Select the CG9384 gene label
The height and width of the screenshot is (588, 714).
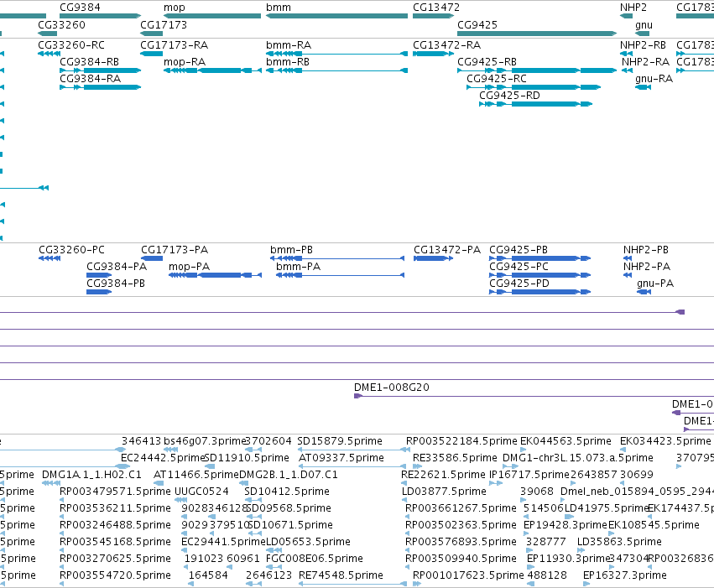[81, 8]
